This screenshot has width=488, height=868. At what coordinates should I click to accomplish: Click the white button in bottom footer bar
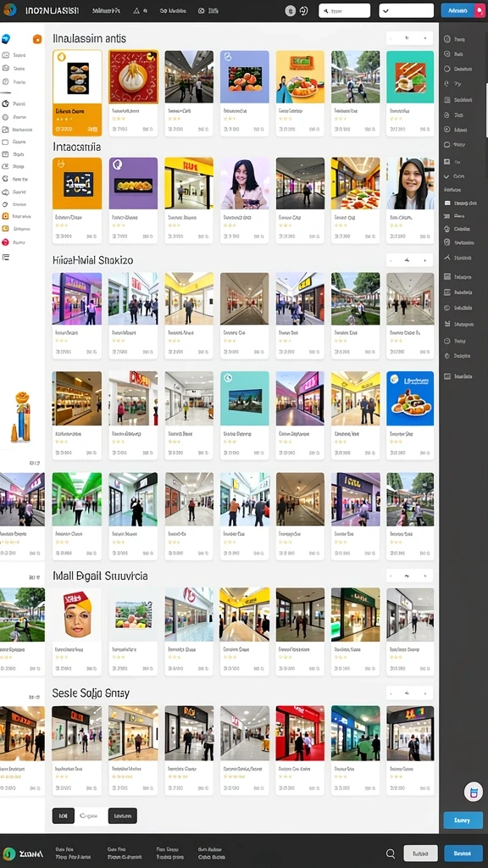420,853
